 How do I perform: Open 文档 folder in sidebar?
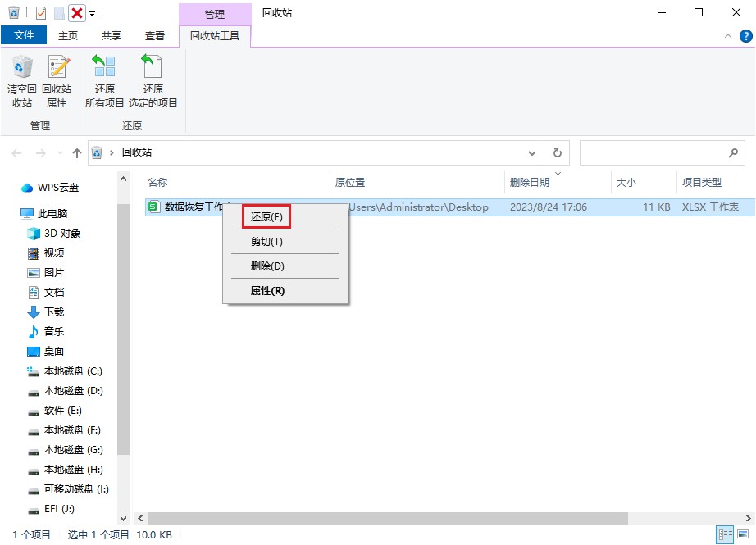[x=46, y=292]
